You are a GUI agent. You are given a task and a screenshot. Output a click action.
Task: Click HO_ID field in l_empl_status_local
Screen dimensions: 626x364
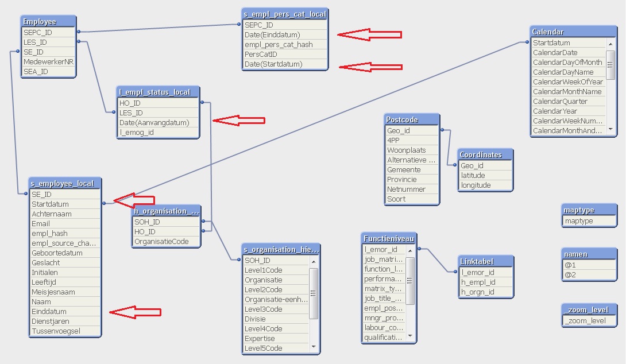click(158, 103)
